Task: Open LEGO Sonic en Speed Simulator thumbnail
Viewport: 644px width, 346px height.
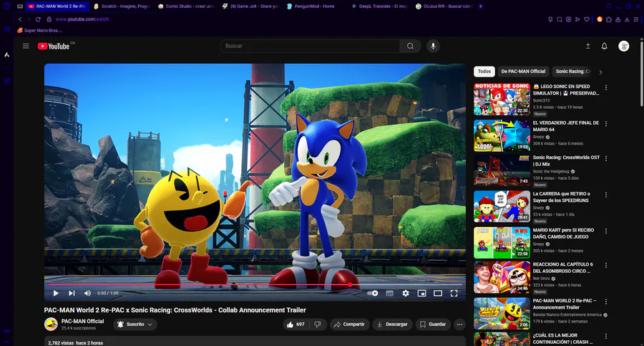Action: pos(502,100)
